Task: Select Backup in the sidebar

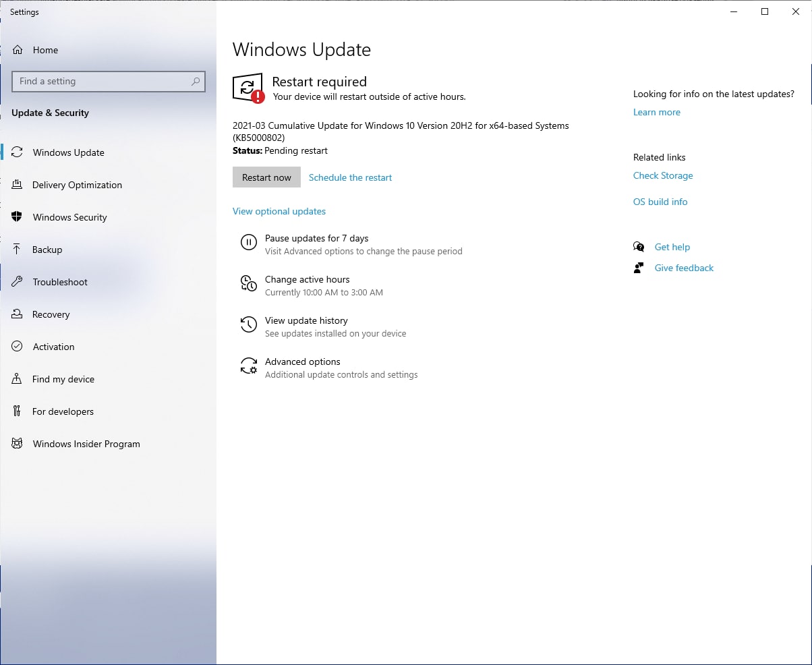Action: coord(47,250)
